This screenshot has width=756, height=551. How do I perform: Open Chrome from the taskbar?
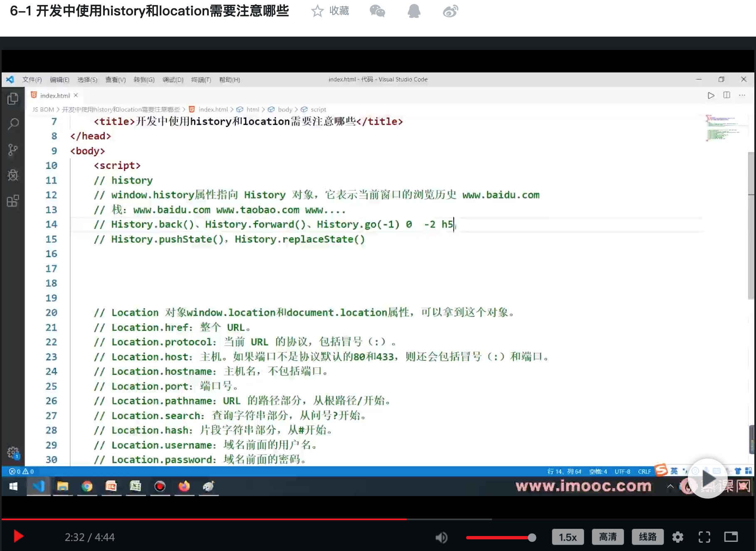[87, 486]
